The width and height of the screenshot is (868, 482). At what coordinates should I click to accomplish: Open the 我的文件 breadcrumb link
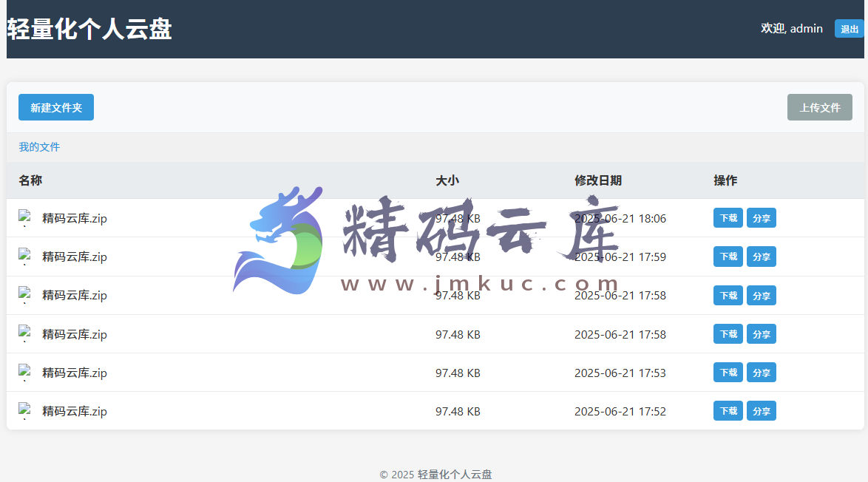pyautogui.click(x=39, y=147)
